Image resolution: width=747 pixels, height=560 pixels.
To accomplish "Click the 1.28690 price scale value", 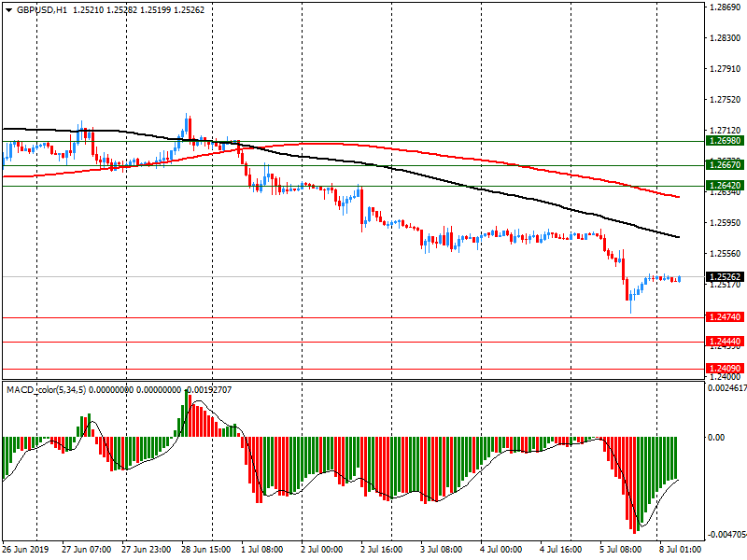I will (x=726, y=7).
